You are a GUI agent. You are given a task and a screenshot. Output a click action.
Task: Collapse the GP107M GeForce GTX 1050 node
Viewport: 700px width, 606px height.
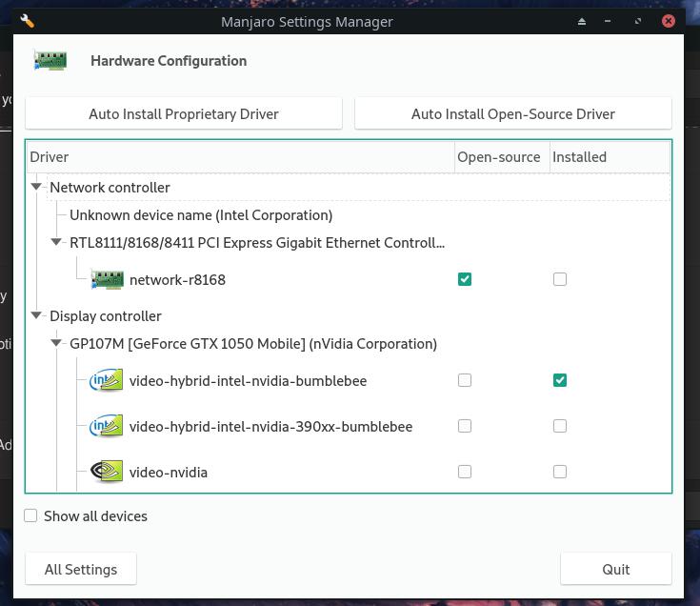click(56, 343)
